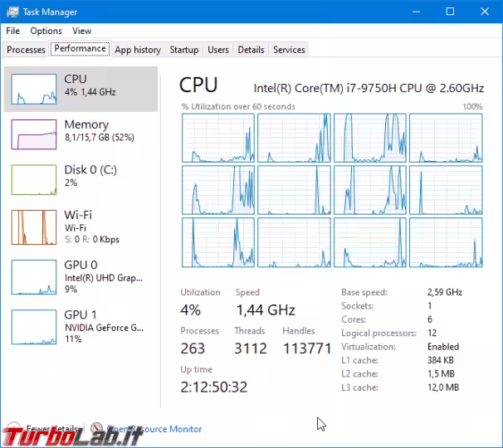
Task: Open the Options menu
Action: coord(46,31)
